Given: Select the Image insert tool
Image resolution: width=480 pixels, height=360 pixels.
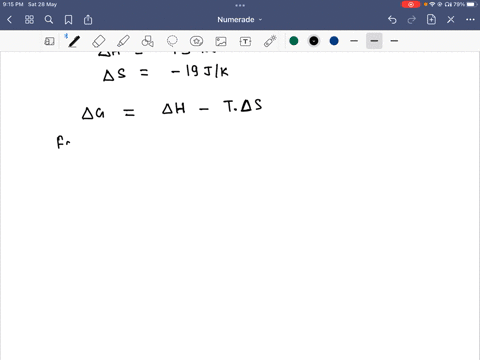Looking at the screenshot, I should [x=221, y=41].
